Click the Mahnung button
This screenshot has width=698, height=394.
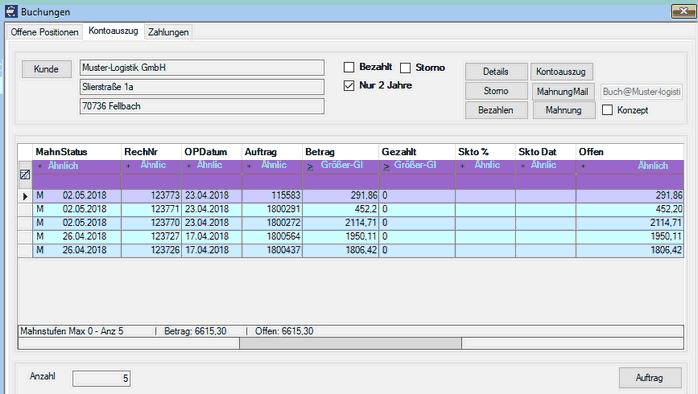(564, 110)
